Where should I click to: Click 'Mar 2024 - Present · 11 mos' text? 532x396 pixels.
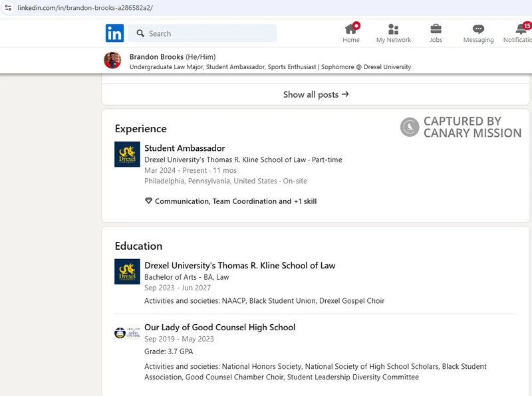(190, 170)
